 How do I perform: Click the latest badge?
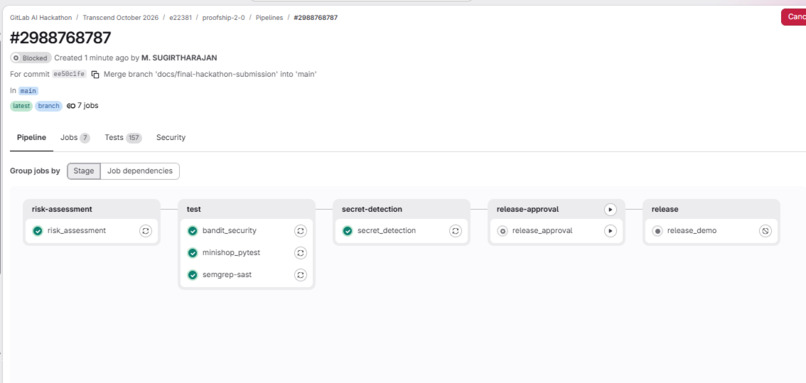pos(21,106)
